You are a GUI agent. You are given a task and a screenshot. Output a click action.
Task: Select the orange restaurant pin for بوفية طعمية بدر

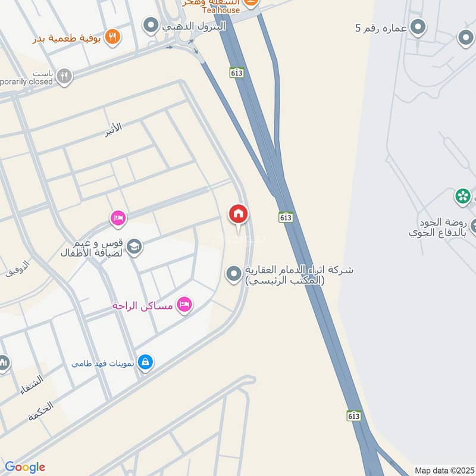point(112,37)
